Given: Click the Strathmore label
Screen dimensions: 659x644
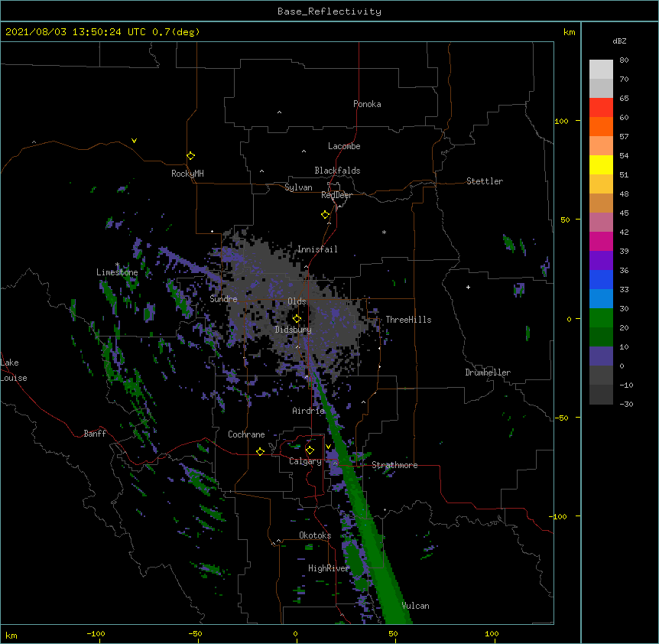Looking at the screenshot, I should (394, 465).
